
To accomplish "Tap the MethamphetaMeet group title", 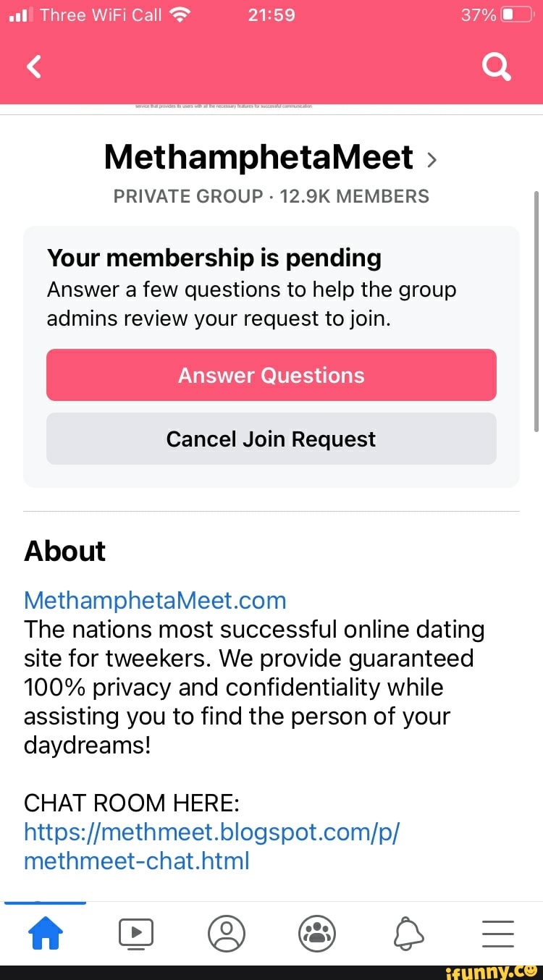I will (x=258, y=157).
